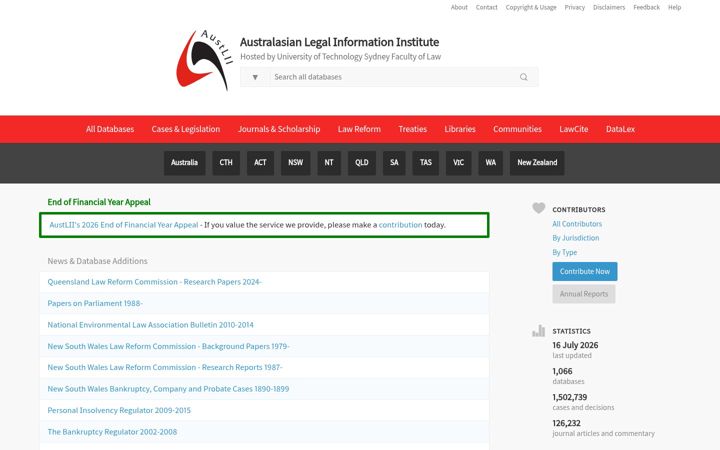Choose the CTH jurisdiction button
This screenshot has width=720, height=450.
[226, 163]
